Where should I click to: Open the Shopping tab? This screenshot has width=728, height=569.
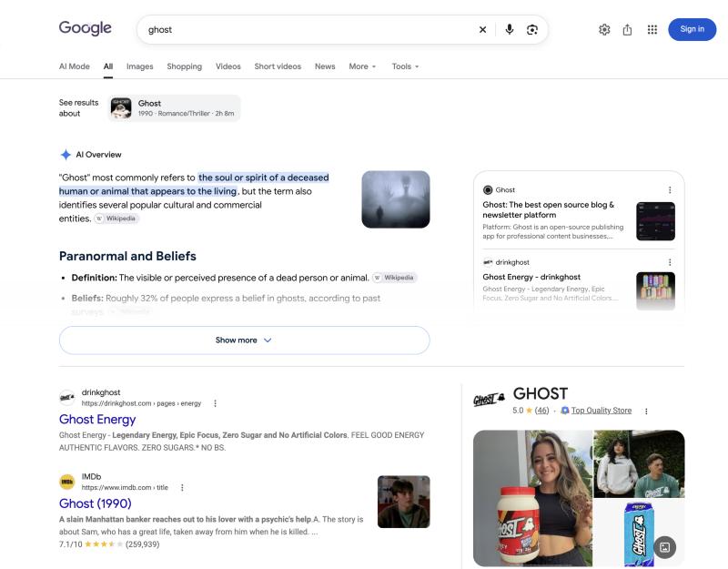point(185,66)
